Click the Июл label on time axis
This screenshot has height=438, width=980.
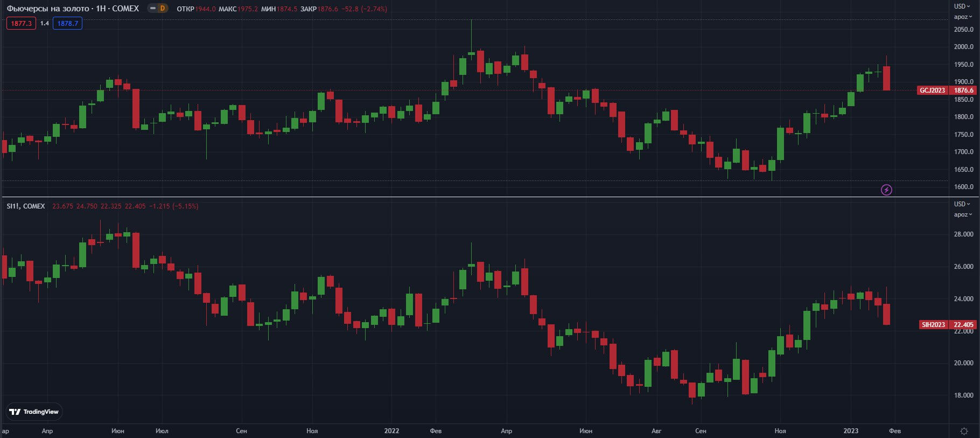(162, 431)
